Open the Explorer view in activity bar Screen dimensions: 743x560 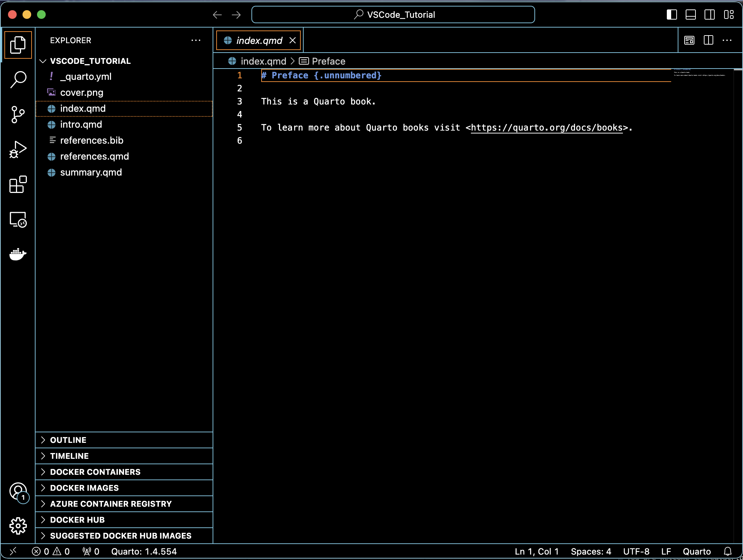[x=18, y=45]
